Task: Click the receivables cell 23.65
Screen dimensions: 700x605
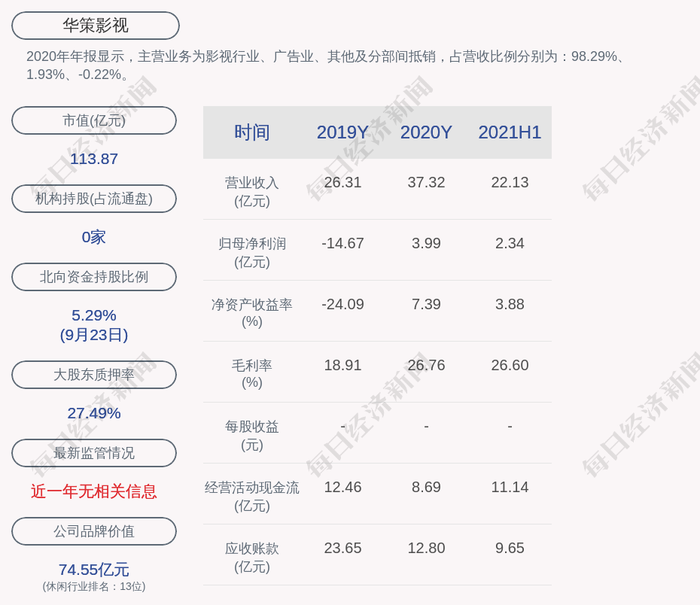Action: click(343, 548)
